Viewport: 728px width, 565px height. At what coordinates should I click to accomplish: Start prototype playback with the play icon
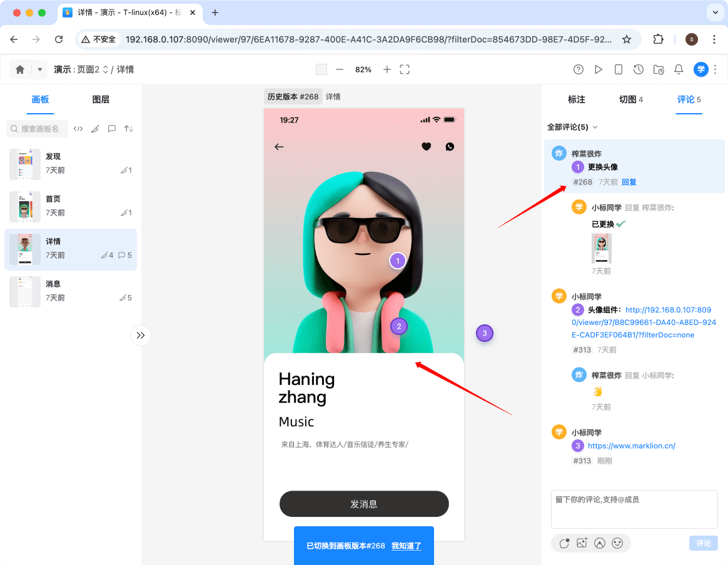point(599,69)
